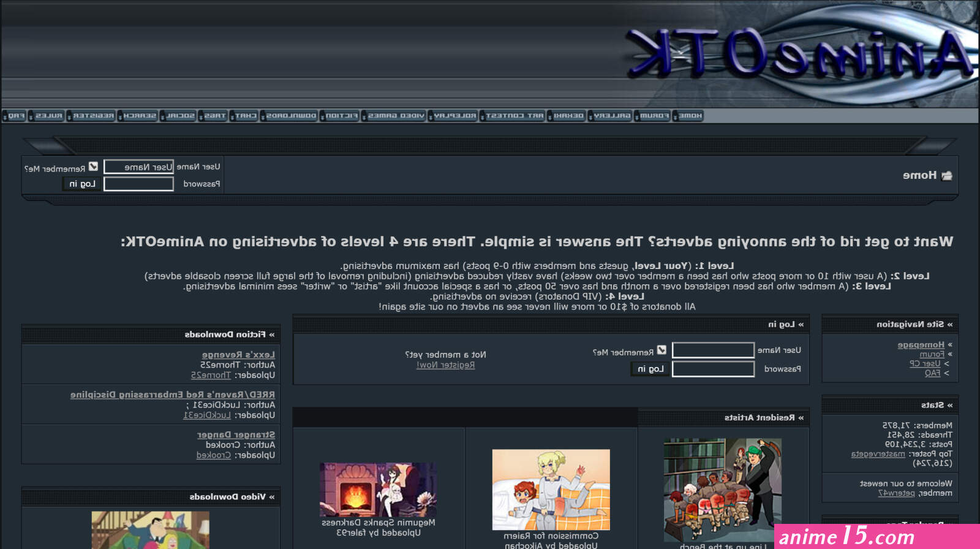Click the Members: 71,875 stat line

point(917,425)
